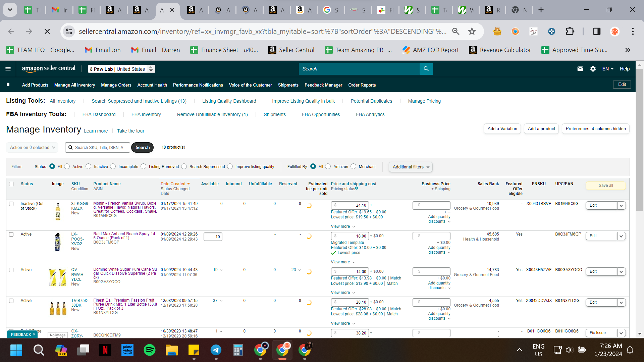Expand Edit dropdown arrow for Raid Max row
Screen dimensions: 644x362
(x=622, y=236)
